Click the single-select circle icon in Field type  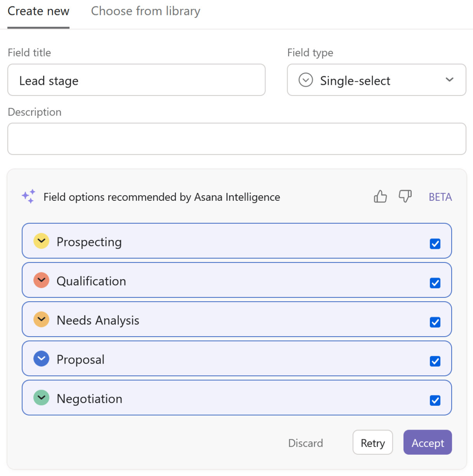click(306, 80)
